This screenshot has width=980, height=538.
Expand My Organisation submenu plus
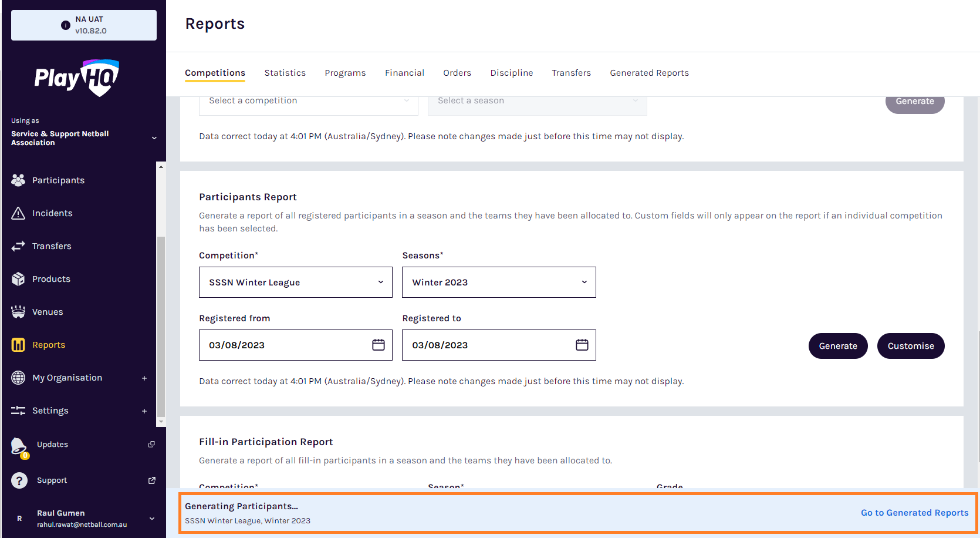tap(144, 378)
